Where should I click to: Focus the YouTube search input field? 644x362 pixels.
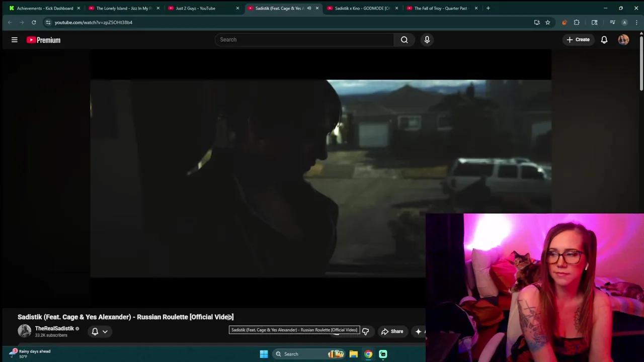pyautogui.click(x=304, y=40)
